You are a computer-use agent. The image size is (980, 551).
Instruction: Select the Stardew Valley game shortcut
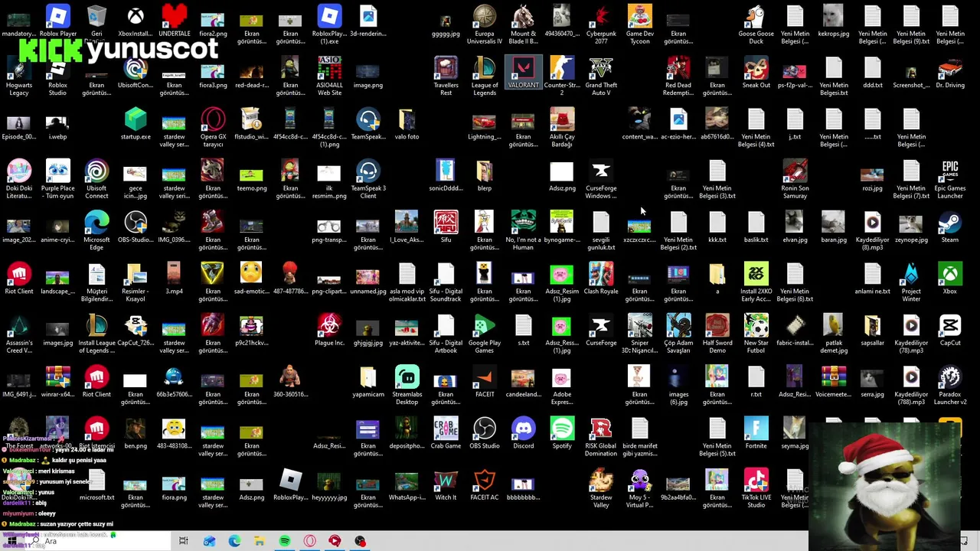point(601,488)
